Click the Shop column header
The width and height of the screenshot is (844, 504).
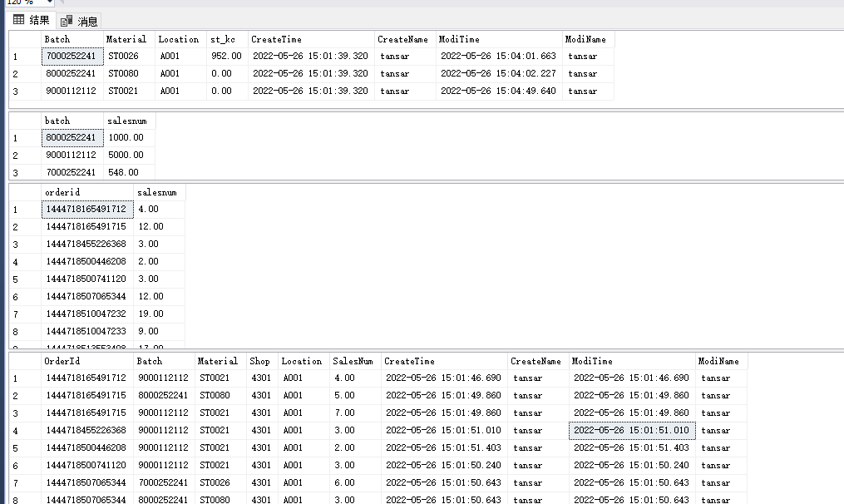(x=262, y=361)
